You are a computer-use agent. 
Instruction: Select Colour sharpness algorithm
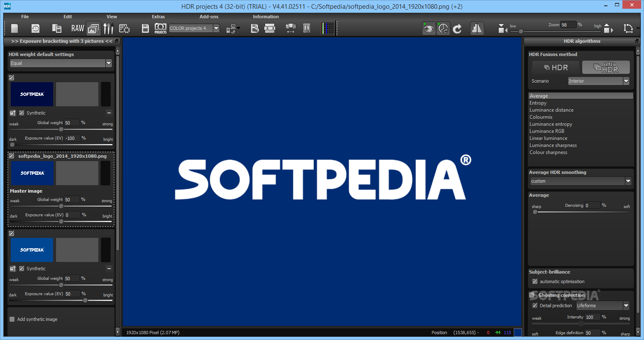click(x=581, y=152)
